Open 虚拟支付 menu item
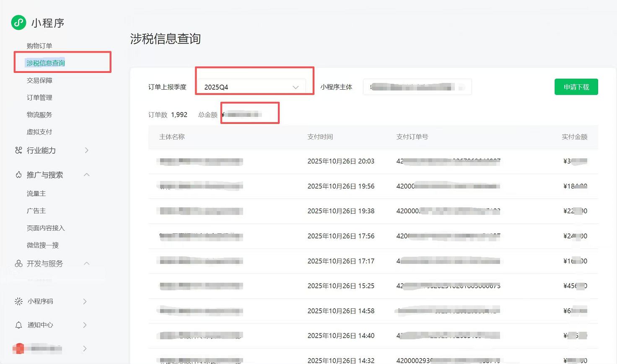Viewport: 617px width, 364px height. pyautogui.click(x=39, y=132)
